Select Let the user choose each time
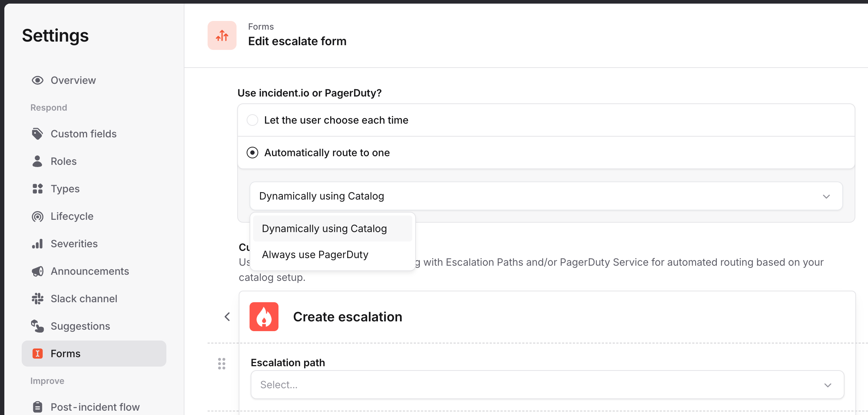 click(x=252, y=120)
